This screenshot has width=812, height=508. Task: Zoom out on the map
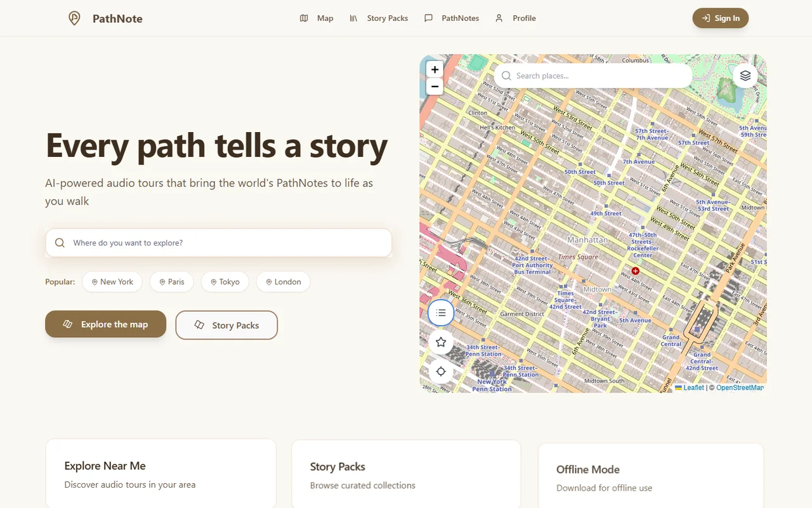click(435, 86)
